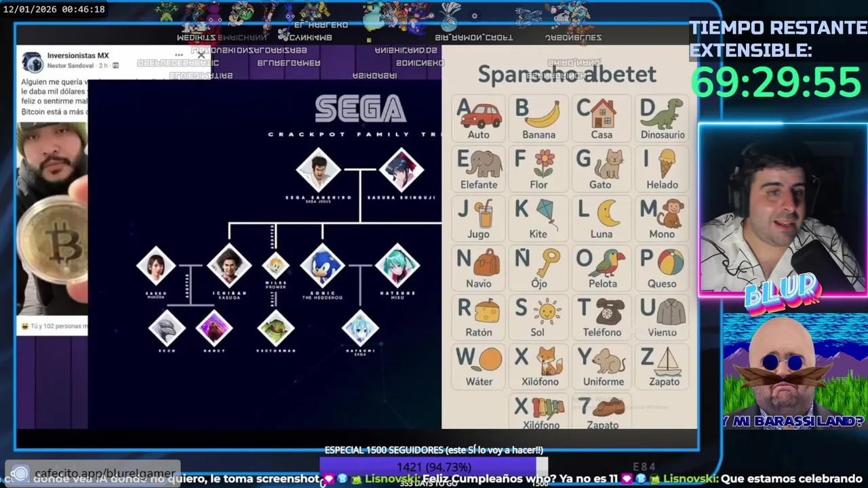Select the green Dinosaurio tile

tap(663, 119)
